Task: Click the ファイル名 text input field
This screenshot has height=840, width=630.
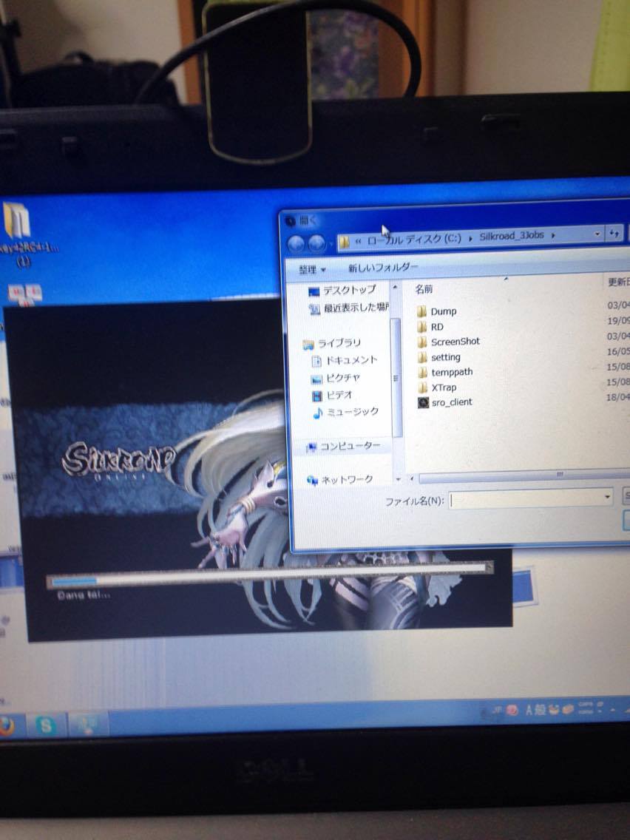Action: (x=526, y=498)
